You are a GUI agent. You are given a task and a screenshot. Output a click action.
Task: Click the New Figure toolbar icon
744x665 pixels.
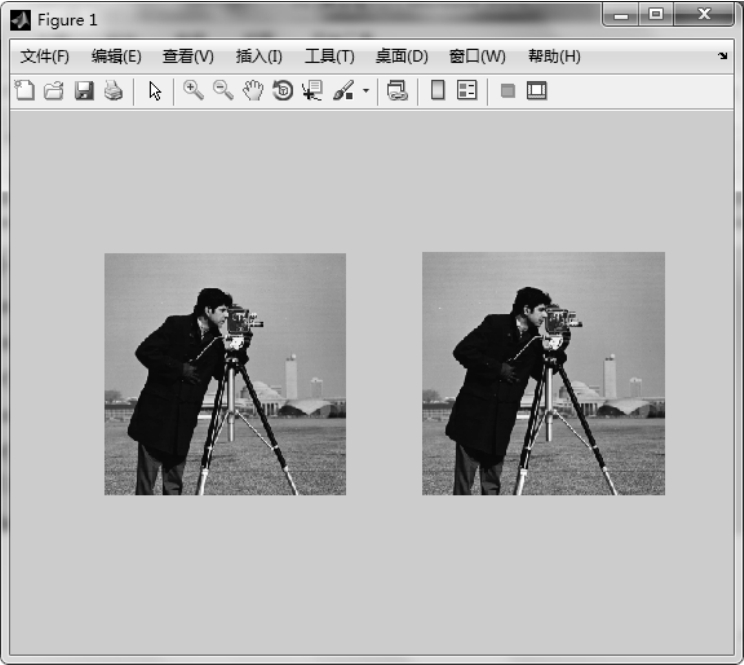pos(24,91)
